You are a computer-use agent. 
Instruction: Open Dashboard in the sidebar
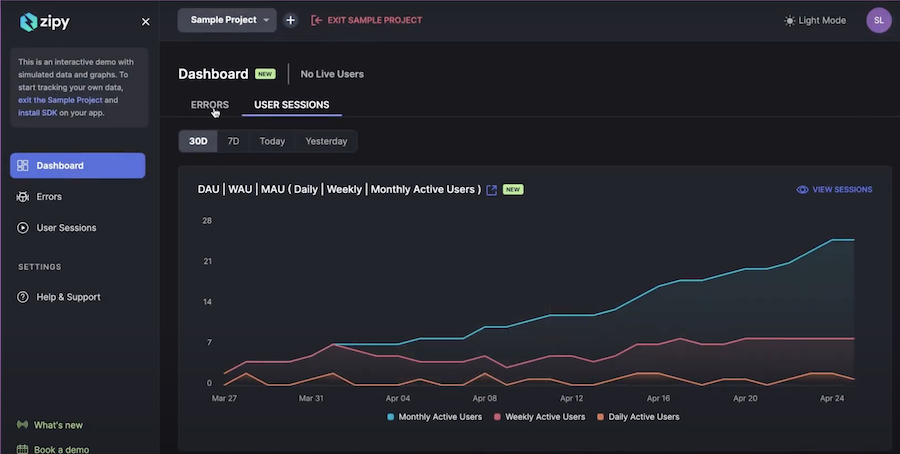coord(77,165)
